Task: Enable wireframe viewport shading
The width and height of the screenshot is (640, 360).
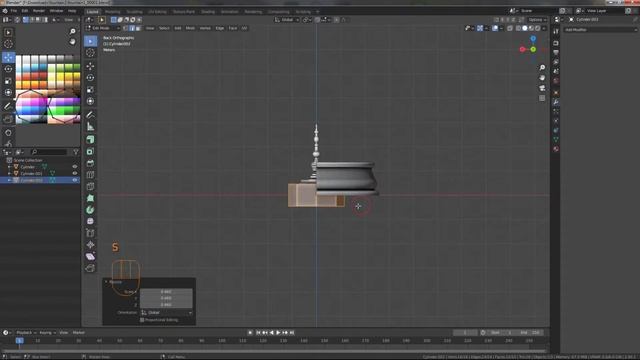Action: pos(518,28)
